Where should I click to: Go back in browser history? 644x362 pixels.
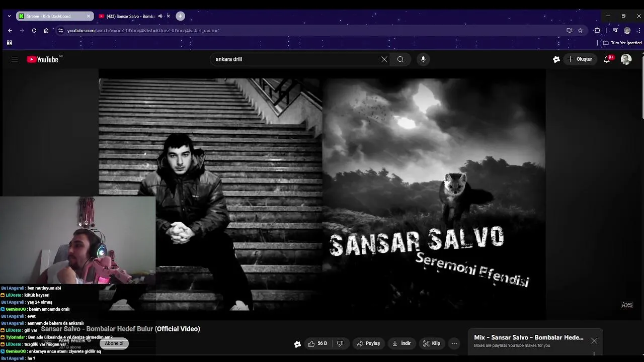[10, 31]
